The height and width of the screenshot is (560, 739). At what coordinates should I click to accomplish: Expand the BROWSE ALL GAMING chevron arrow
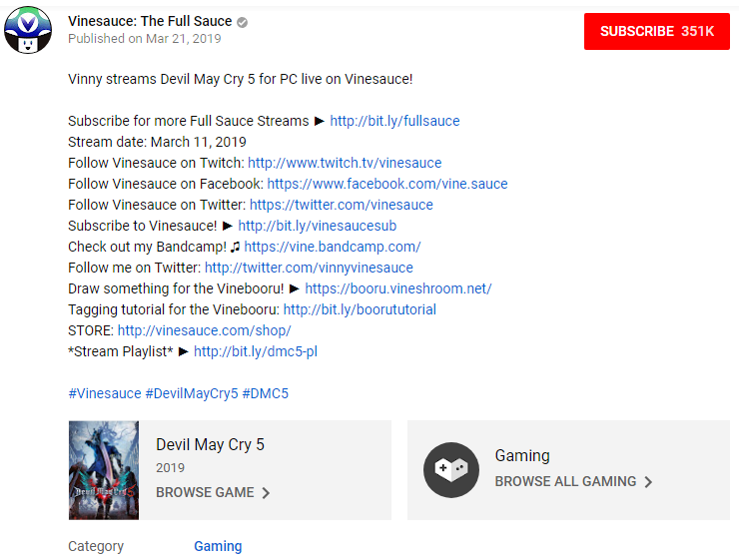coord(648,482)
